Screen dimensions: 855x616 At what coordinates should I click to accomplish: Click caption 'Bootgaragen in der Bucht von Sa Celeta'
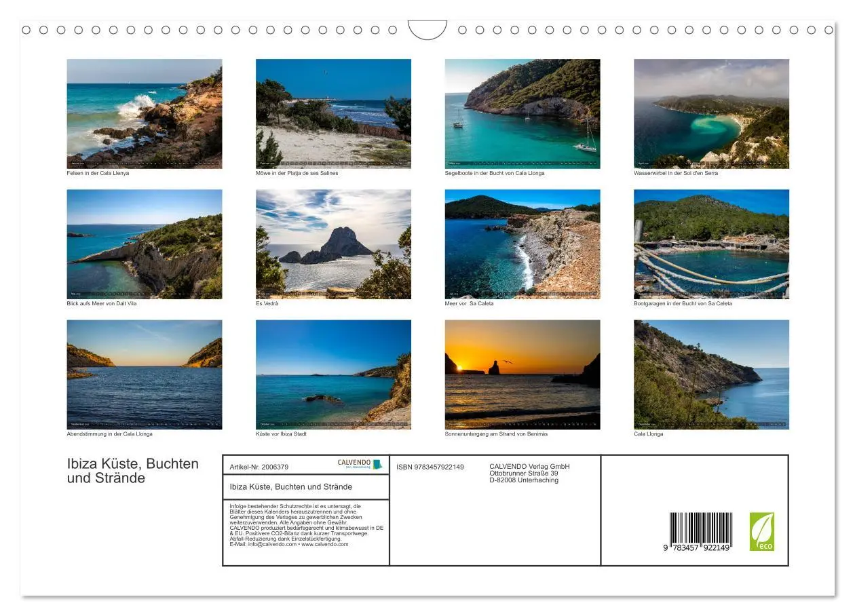click(x=683, y=303)
